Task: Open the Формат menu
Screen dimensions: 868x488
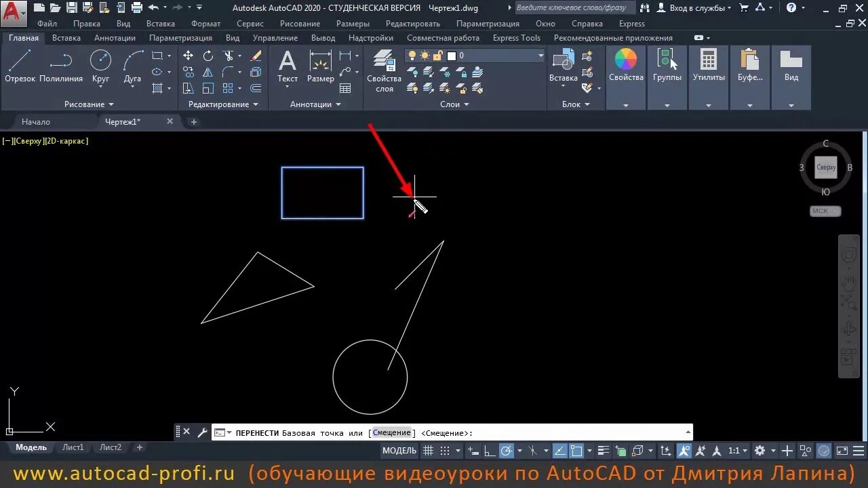Action: [x=205, y=24]
